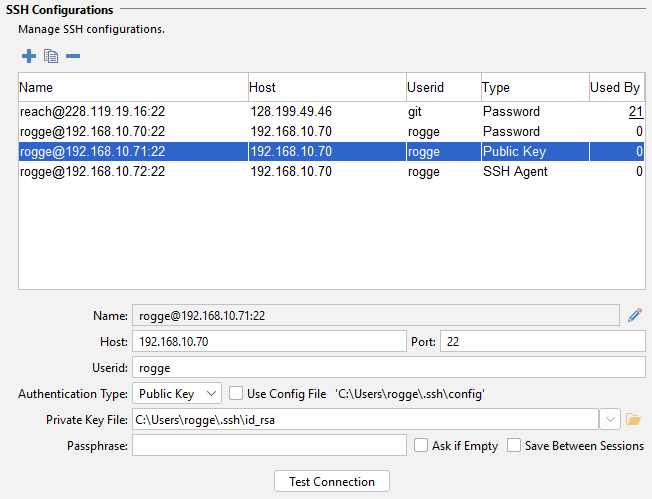Browse for private key file folder icon
Viewport: 652px width, 499px height.
633,419
